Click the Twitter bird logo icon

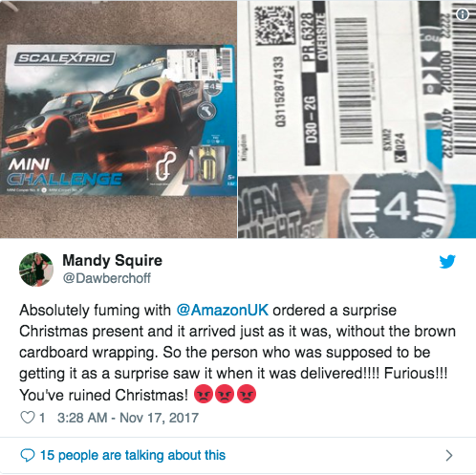pyautogui.click(x=447, y=262)
